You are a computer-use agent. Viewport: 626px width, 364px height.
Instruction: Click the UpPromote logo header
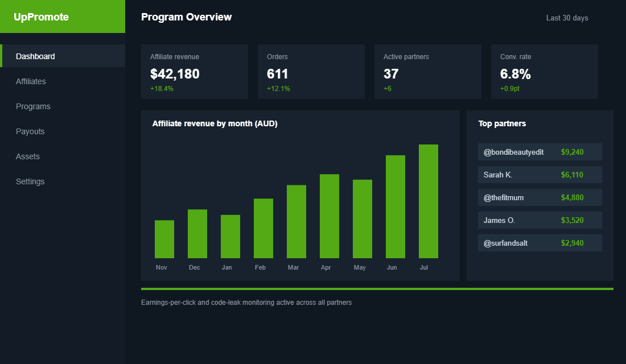pos(63,16)
